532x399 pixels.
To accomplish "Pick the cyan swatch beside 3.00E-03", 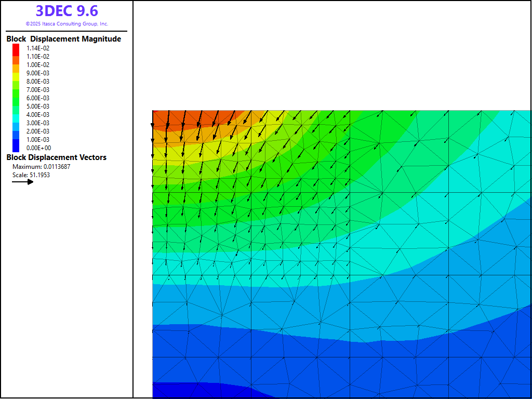I will [16, 123].
